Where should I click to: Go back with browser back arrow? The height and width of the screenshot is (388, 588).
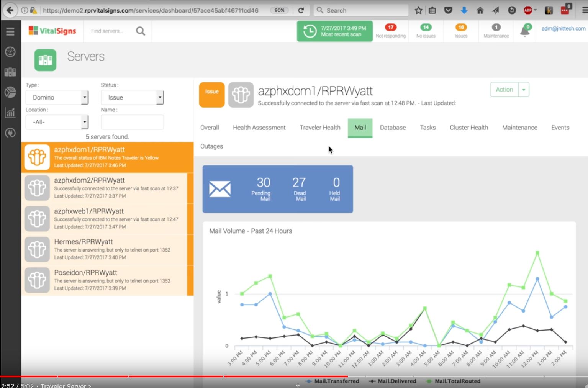[x=10, y=10]
